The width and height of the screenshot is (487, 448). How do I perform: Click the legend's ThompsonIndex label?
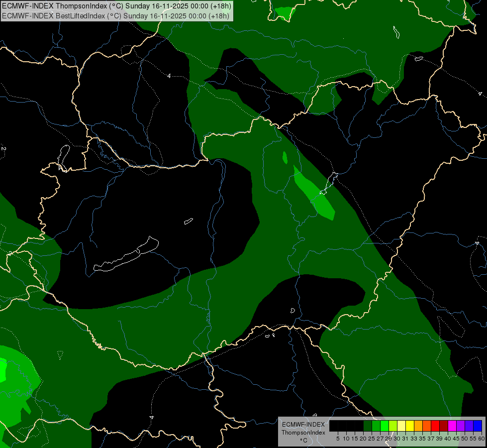[x=303, y=433]
